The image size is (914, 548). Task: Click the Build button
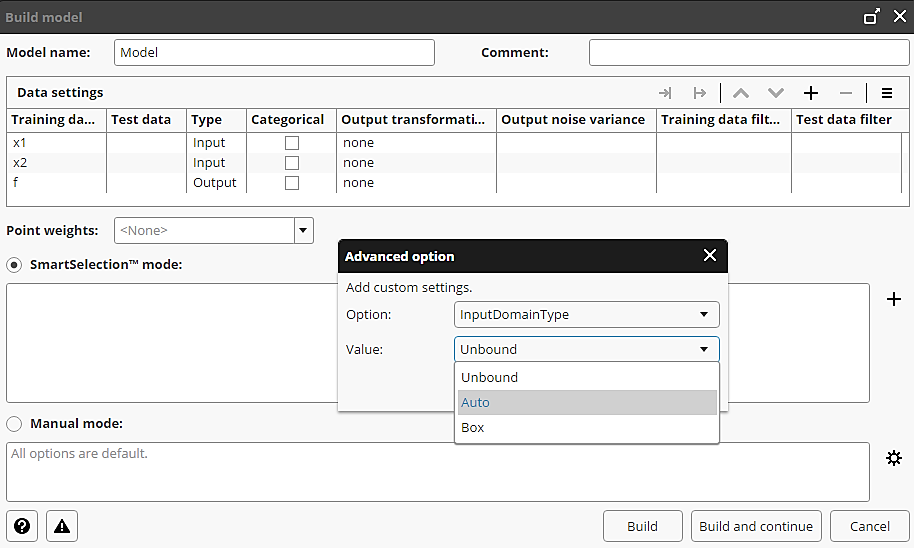[x=642, y=526]
